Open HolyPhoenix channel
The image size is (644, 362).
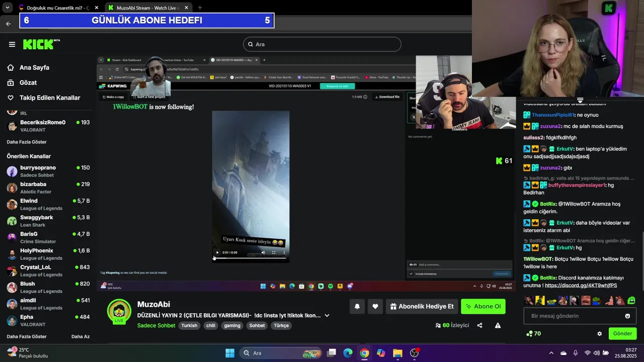point(48,254)
